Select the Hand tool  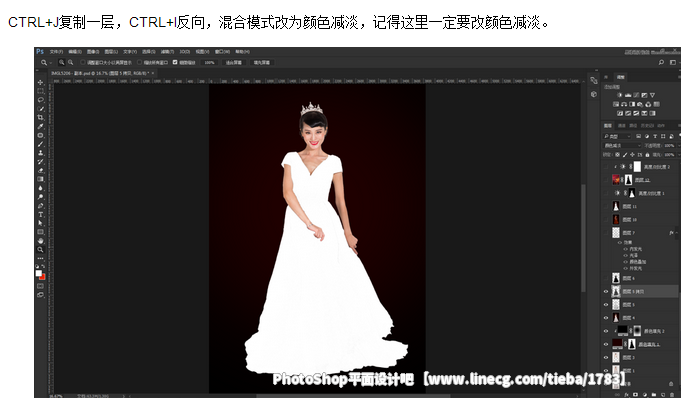(x=40, y=241)
